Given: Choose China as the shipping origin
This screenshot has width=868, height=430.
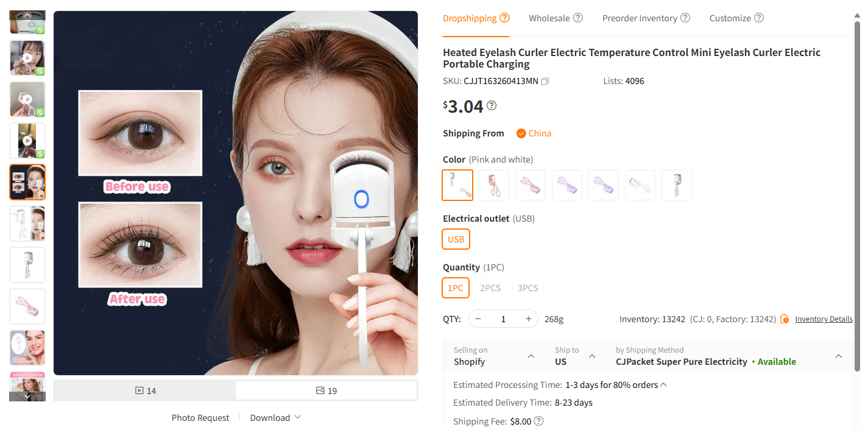Looking at the screenshot, I should pos(540,133).
